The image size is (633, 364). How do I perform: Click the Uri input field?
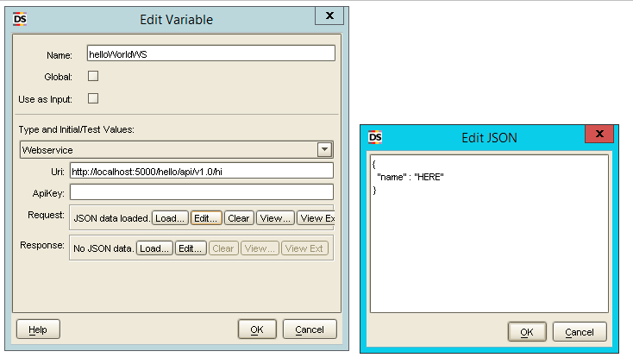[201, 171]
